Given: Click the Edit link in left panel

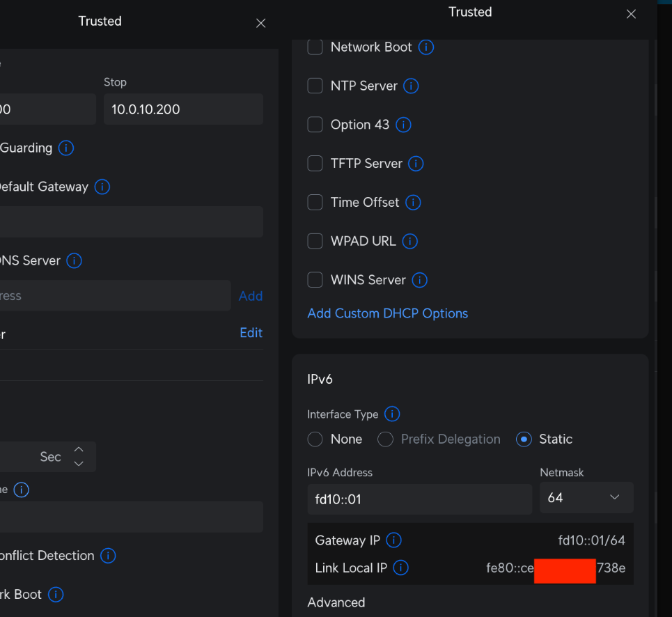Looking at the screenshot, I should tap(251, 333).
